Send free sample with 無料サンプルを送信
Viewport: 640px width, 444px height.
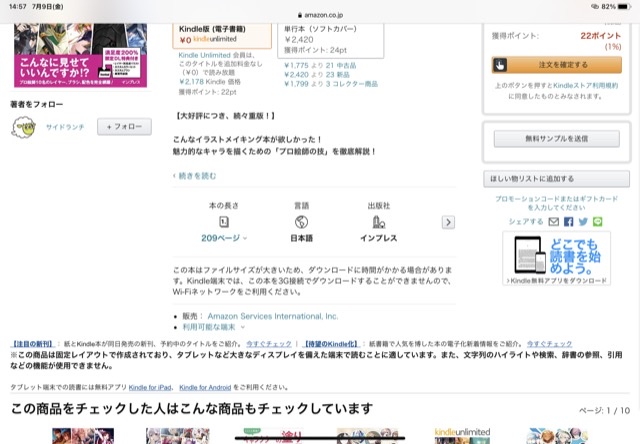[x=557, y=139]
